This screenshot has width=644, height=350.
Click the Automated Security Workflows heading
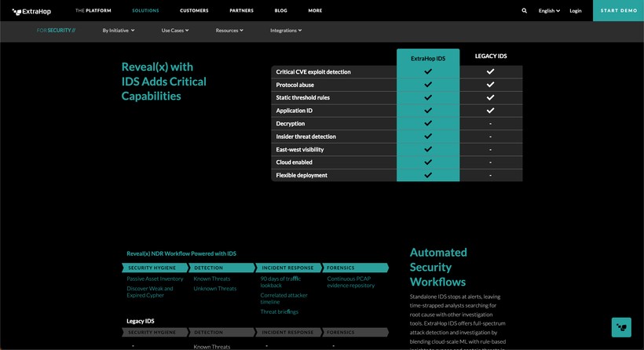point(438,267)
